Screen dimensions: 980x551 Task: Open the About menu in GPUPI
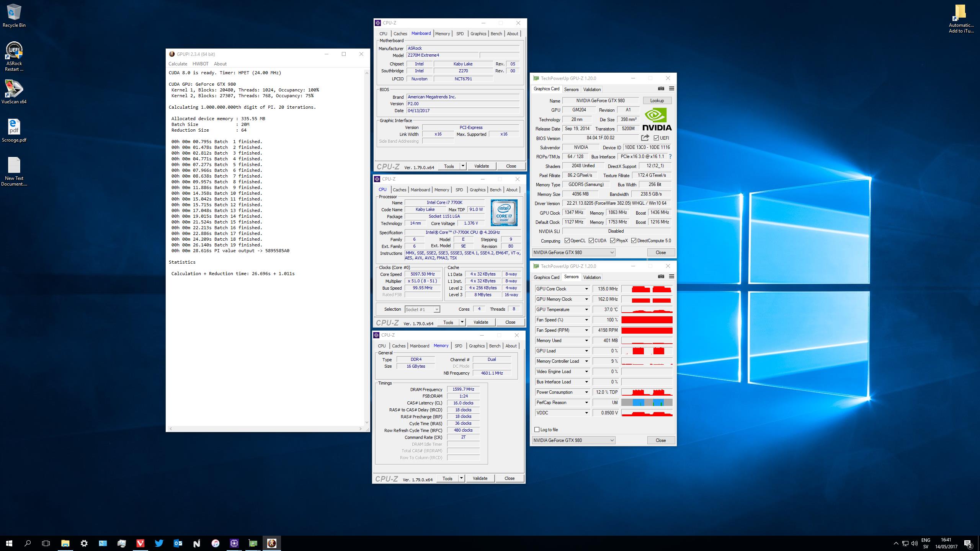(x=220, y=64)
